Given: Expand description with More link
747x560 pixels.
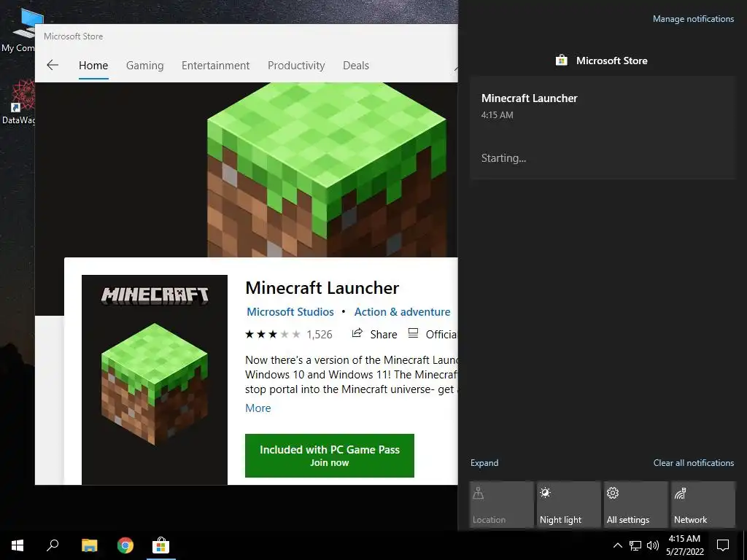Looking at the screenshot, I should [x=258, y=408].
